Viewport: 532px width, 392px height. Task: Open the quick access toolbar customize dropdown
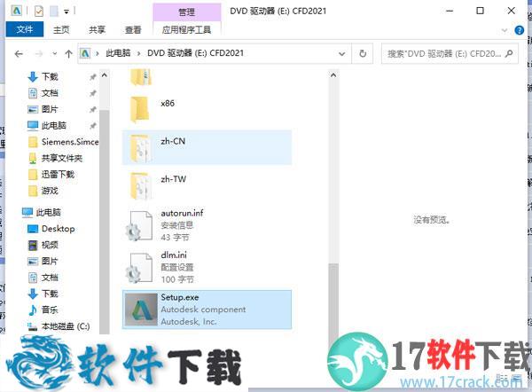pos(66,12)
